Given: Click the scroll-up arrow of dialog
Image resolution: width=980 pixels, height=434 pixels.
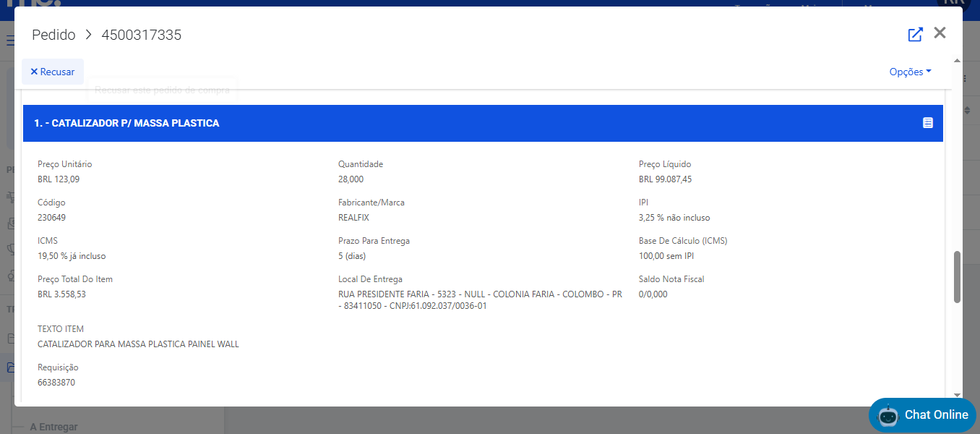Looking at the screenshot, I should click(x=957, y=61).
